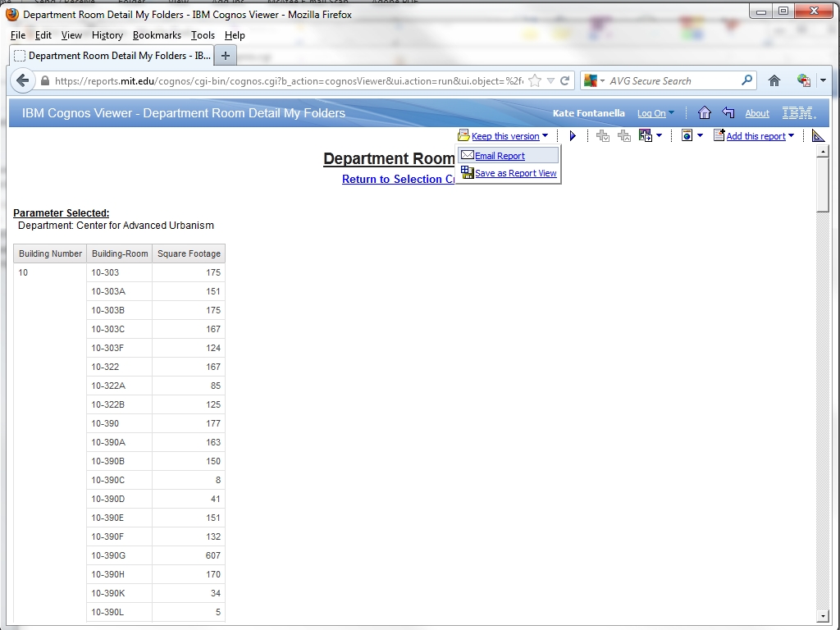Click the browser back arrow button
840x630 pixels.
pyautogui.click(x=23, y=80)
